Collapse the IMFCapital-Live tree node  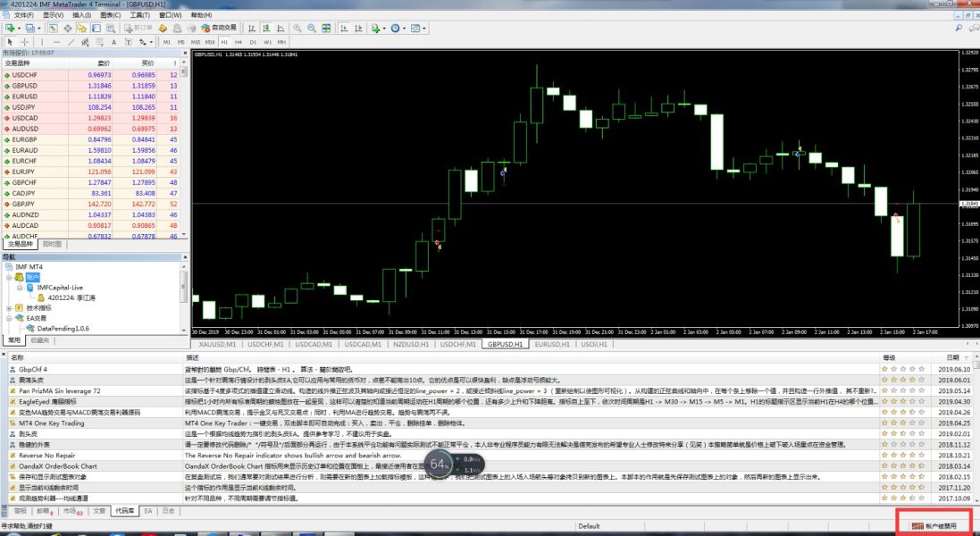20,288
